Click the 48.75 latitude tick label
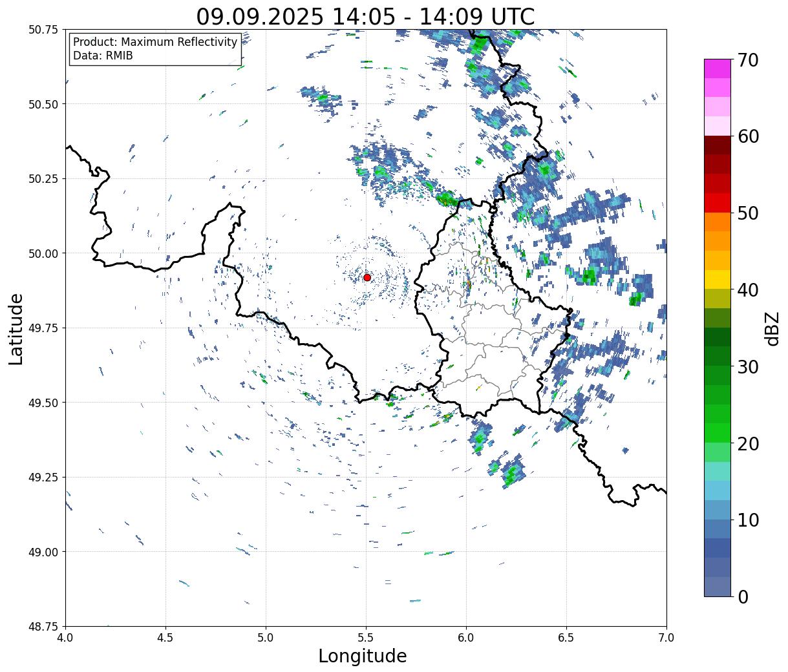Image resolution: width=788 pixels, height=672 pixels. click(x=43, y=627)
